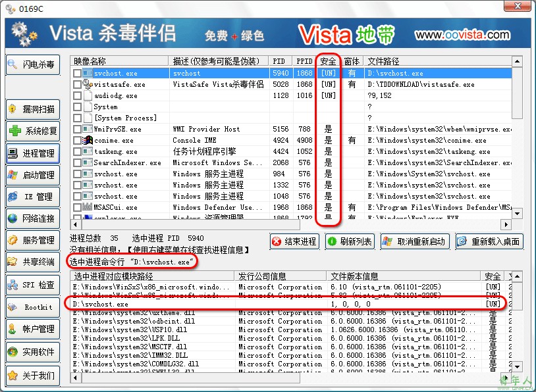Check the WmiPrvSE.exe checkbox

click(x=77, y=129)
